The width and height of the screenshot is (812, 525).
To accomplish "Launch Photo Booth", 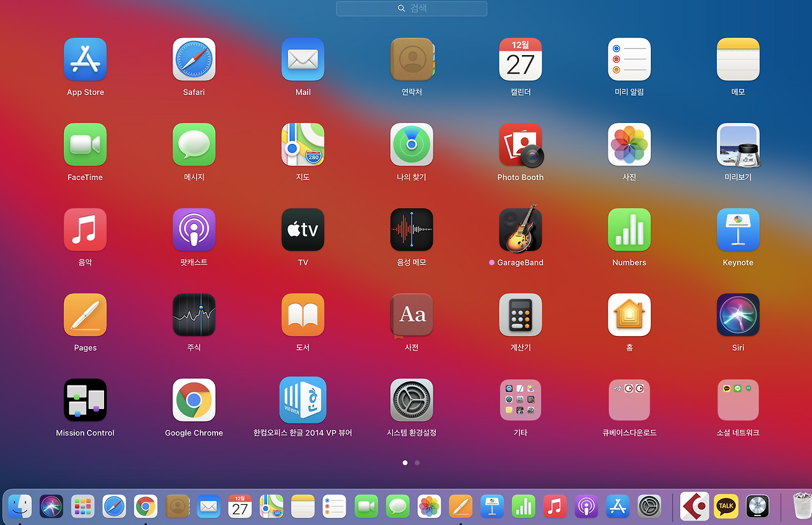I will click(521, 145).
